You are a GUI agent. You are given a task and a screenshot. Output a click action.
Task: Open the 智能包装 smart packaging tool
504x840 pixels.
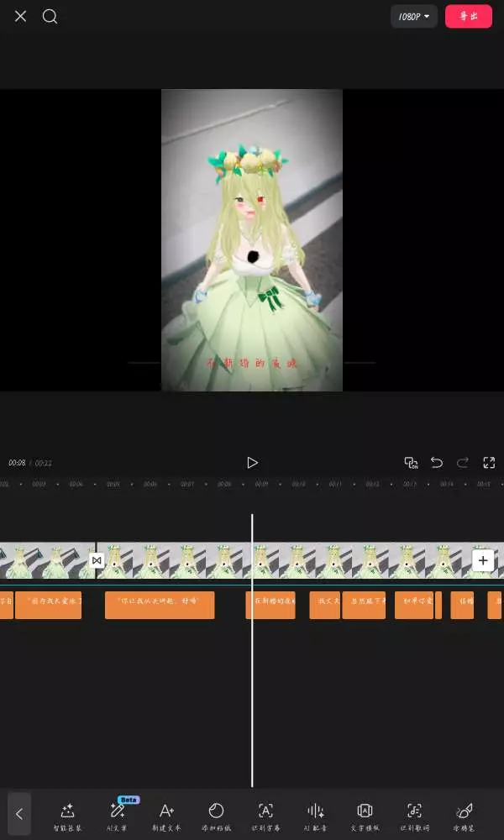point(67,817)
